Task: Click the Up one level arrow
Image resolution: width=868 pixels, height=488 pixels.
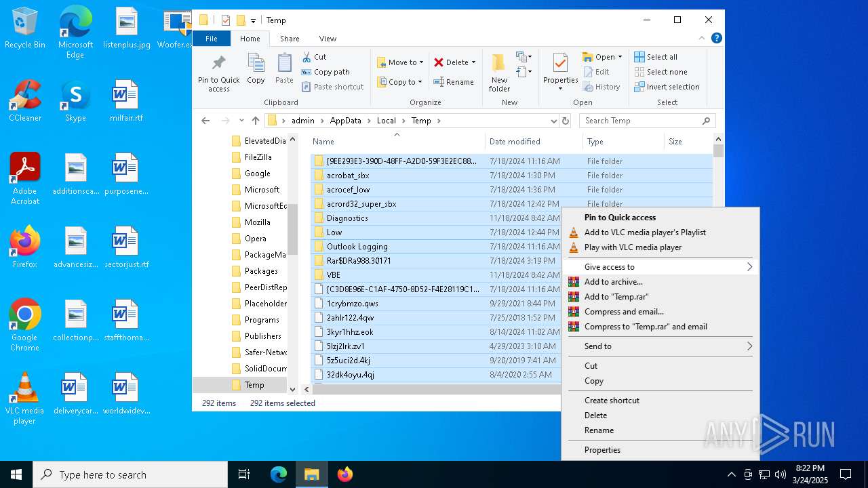Action: pyautogui.click(x=256, y=121)
